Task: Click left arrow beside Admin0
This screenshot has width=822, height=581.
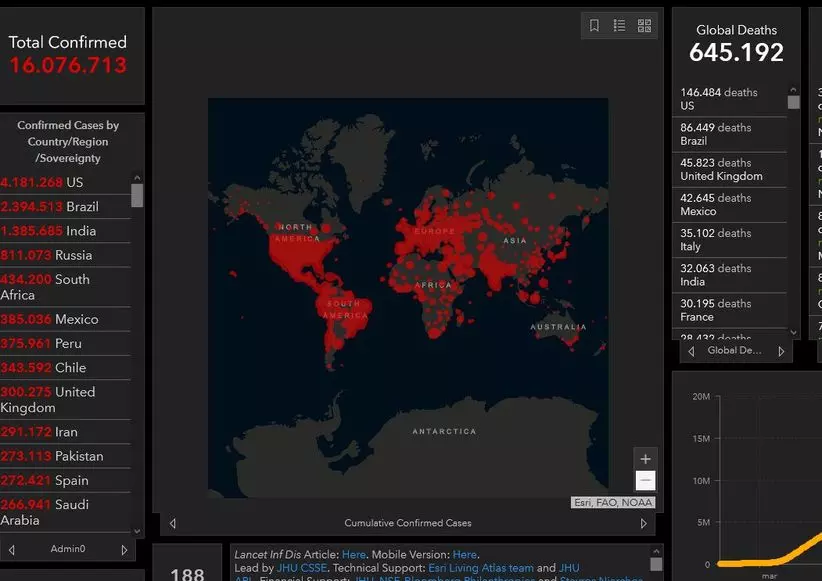Action: click(12, 550)
